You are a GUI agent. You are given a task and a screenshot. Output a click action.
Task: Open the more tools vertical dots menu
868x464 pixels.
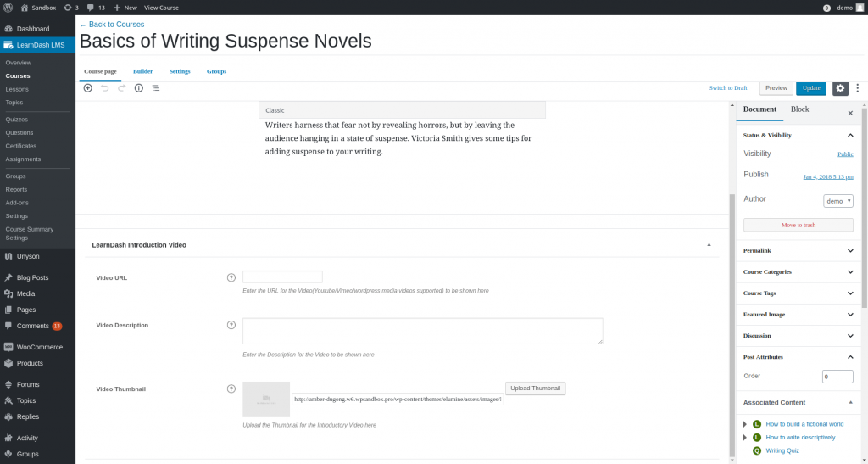858,88
